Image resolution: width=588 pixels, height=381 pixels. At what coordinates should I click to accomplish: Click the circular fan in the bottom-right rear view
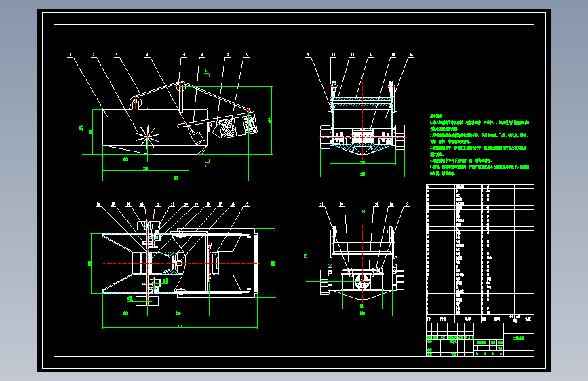click(x=362, y=281)
